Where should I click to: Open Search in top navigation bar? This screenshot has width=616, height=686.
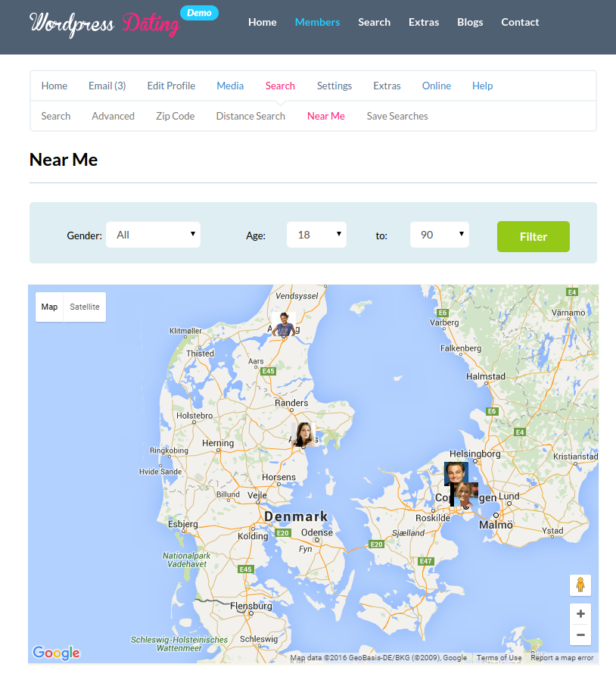[375, 22]
